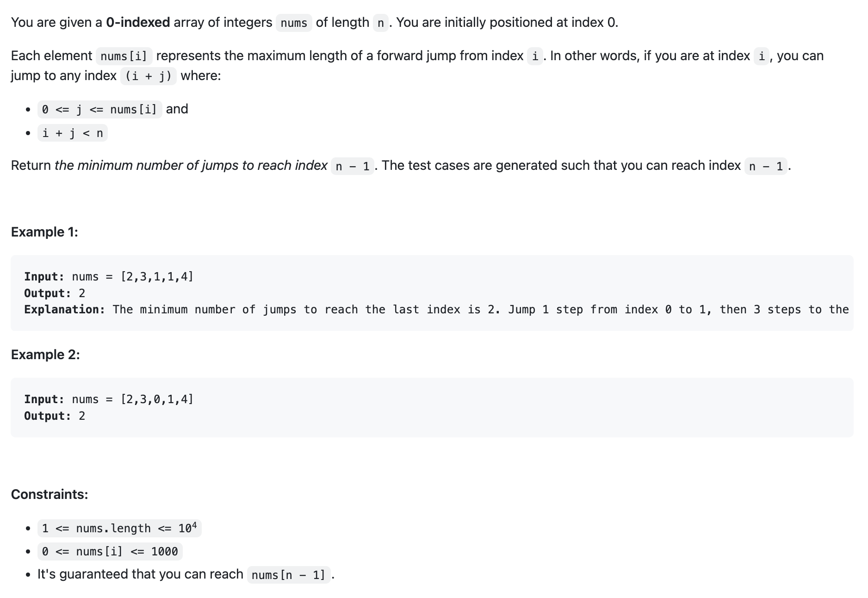
Task: Click the 'Example 1:' heading
Action: click(x=44, y=232)
